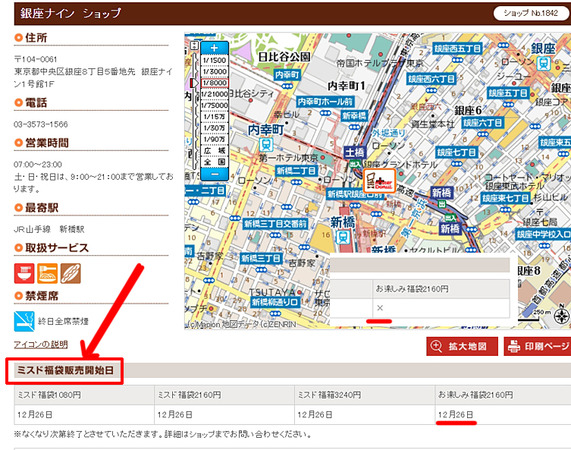Click the 土橋 intersection sign on map
The height and width of the screenshot is (450, 571).
click(x=355, y=152)
